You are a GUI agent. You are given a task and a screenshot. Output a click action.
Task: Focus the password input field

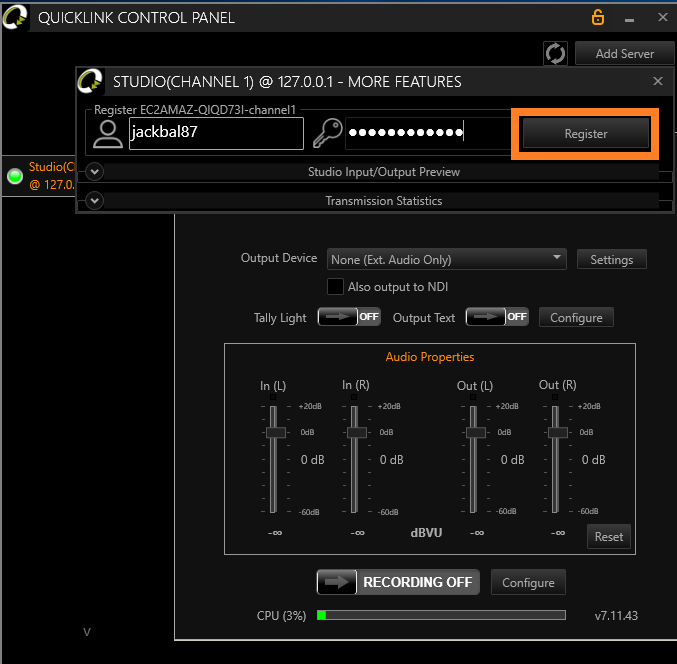point(427,133)
